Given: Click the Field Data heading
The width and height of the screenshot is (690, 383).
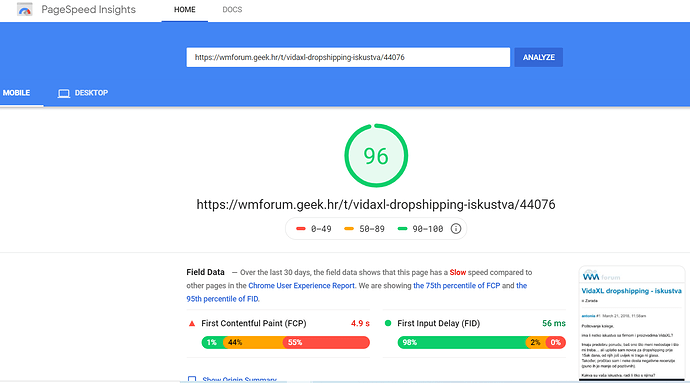Looking at the screenshot, I should point(206,272).
